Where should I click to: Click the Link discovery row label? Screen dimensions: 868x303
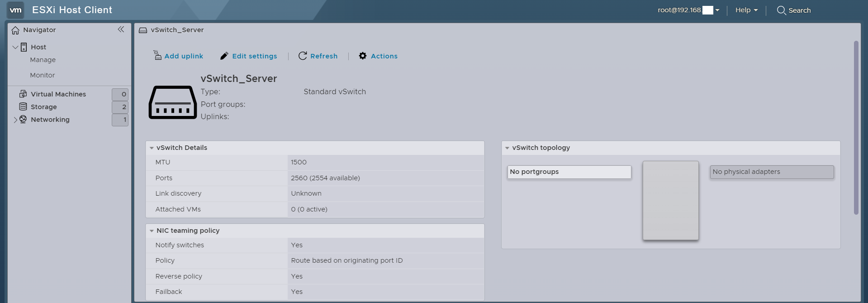tap(178, 193)
